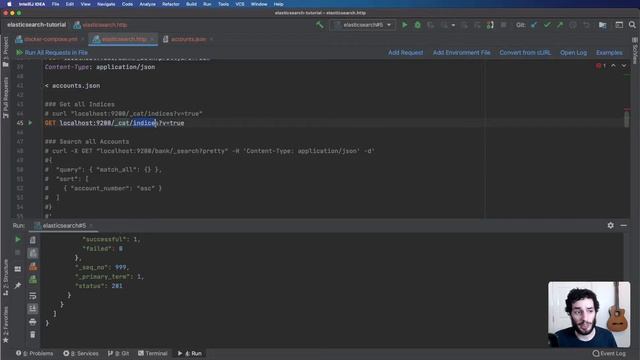Image resolution: width=640 pixels, height=360 pixels.
Task: Close the elasticsearch.http editor tab
Action: [152, 39]
